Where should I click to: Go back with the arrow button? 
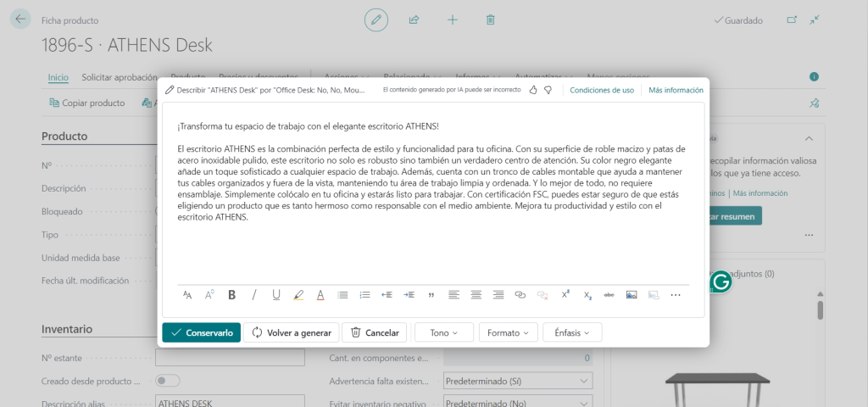tap(20, 19)
